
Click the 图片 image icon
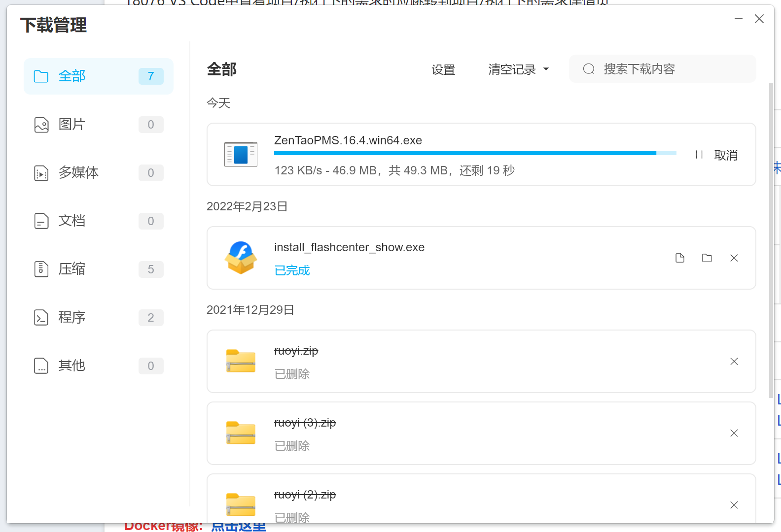click(41, 125)
